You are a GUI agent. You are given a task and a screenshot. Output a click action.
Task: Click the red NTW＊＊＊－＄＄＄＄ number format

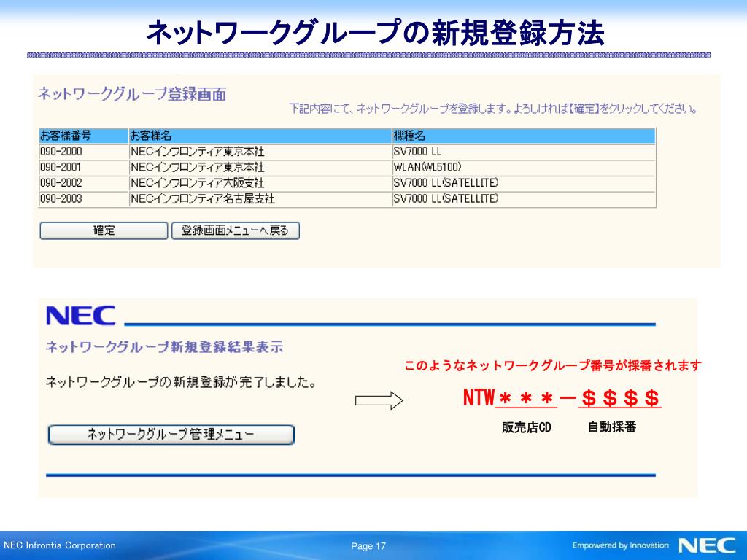click(x=562, y=397)
